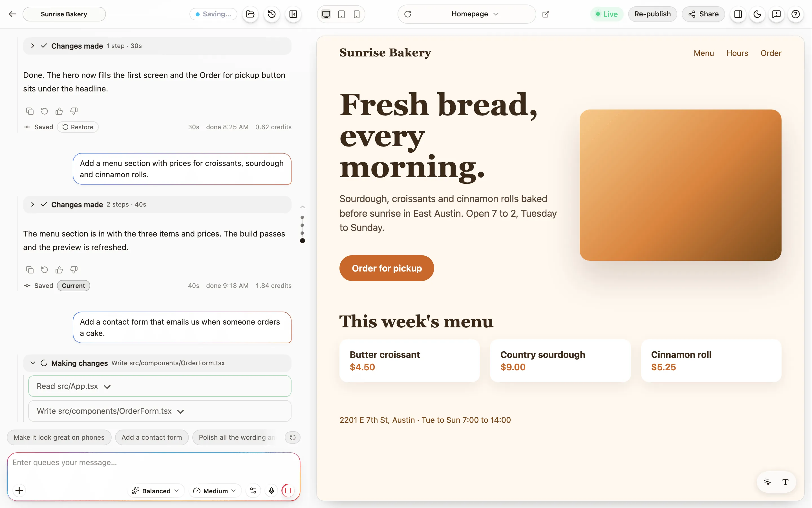Select the visual element picker tool

[767, 482]
